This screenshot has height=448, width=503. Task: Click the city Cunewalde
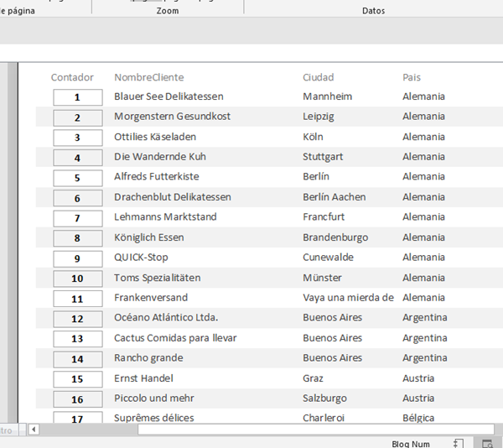328,258
